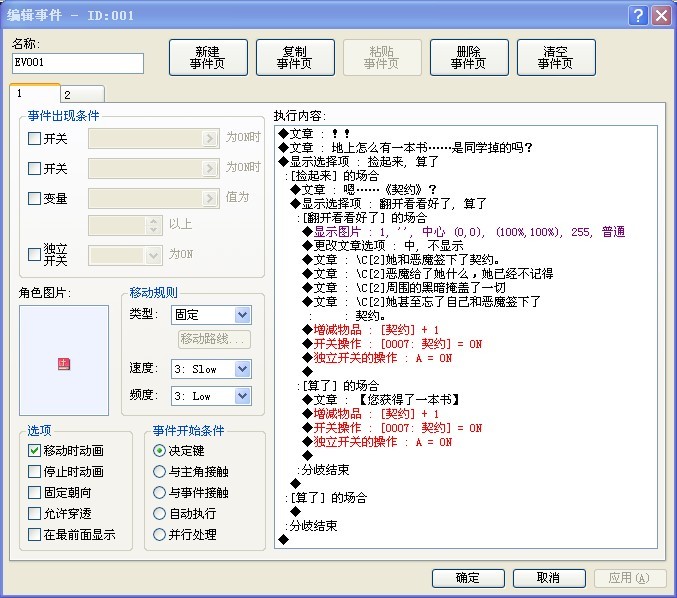Click the variable value spinner next to 以上
Viewport: 677px width, 598px height.
click(153, 225)
